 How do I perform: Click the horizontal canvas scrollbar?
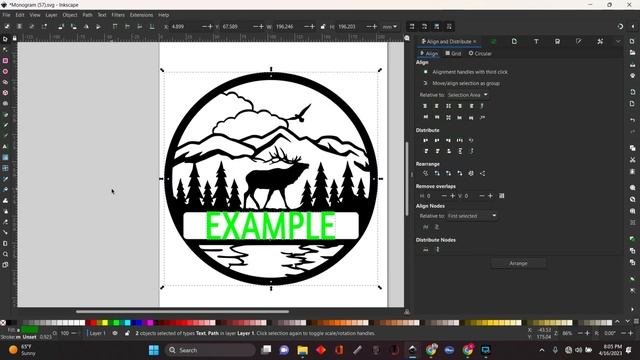pos(182,311)
